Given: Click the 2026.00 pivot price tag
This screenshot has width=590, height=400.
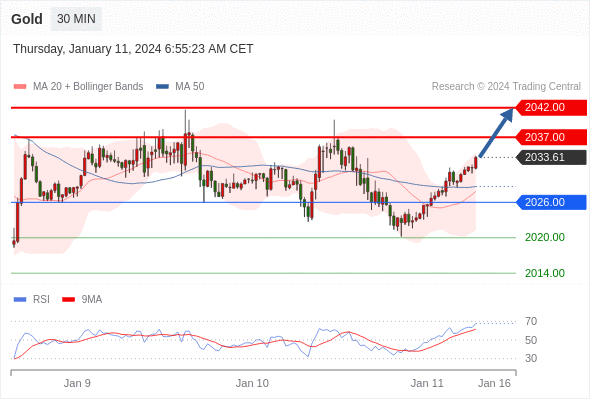Looking at the screenshot, I should (x=551, y=202).
